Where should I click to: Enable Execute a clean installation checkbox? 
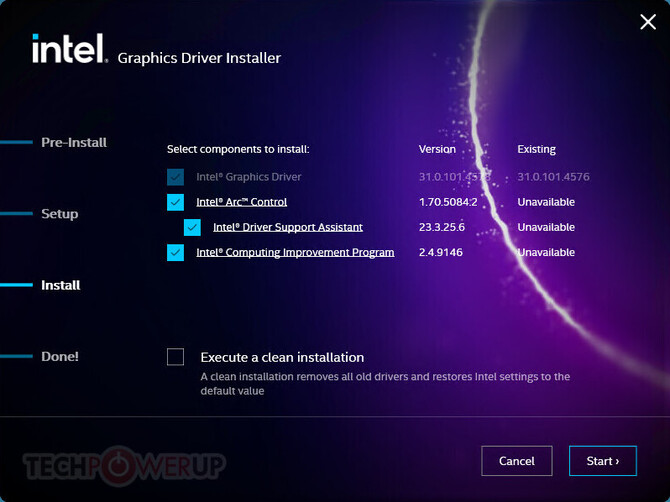coord(175,357)
